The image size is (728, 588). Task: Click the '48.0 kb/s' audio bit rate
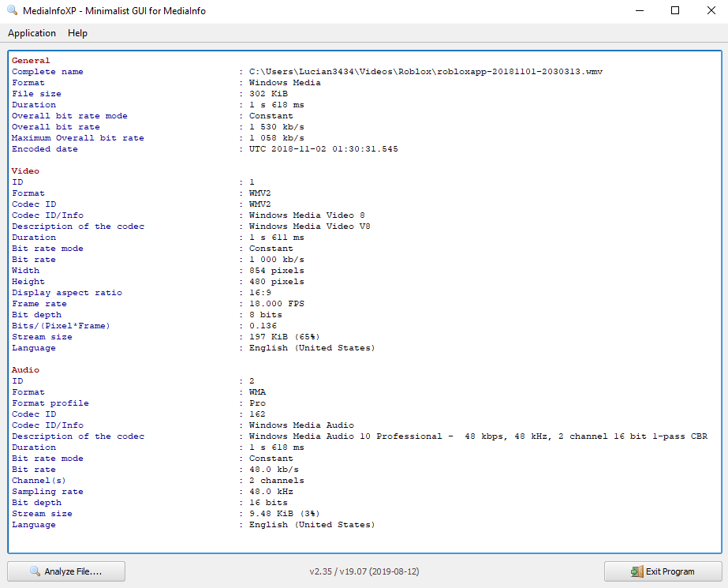coord(274,470)
